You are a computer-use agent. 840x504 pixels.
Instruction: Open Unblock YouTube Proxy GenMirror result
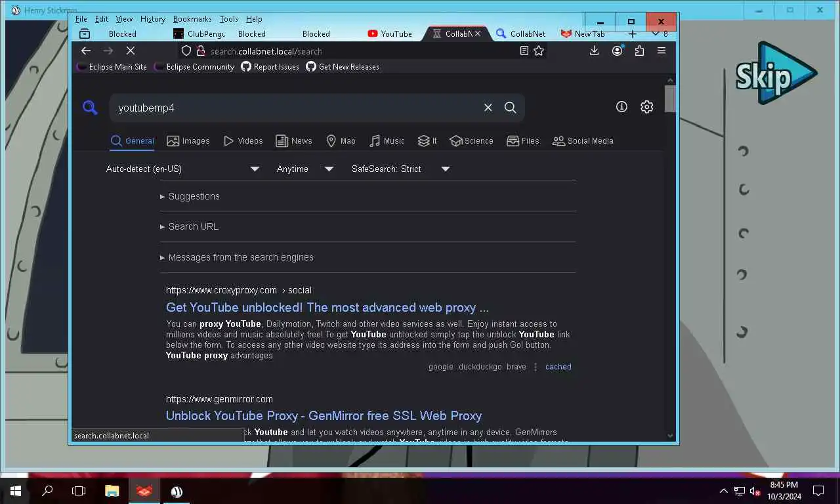point(324,415)
